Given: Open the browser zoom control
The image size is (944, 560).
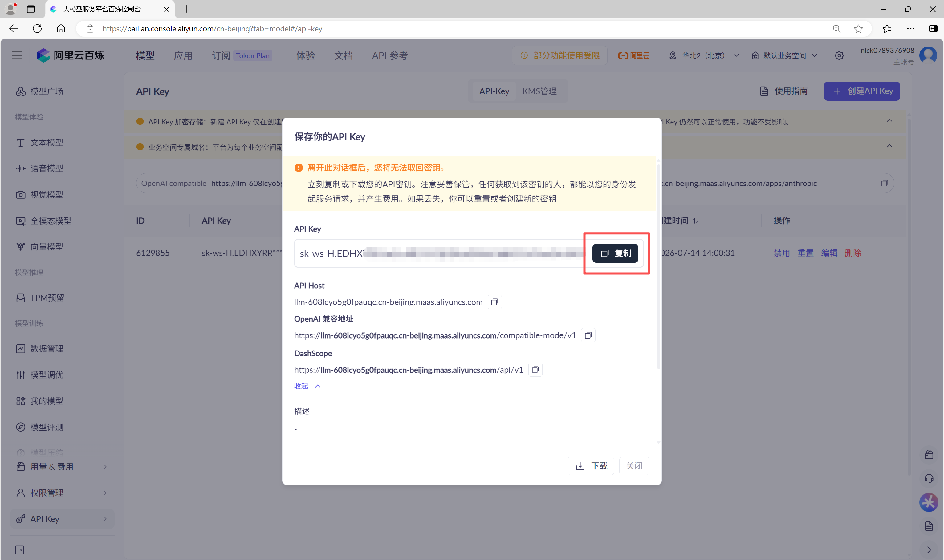Looking at the screenshot, I should point(837,29).
